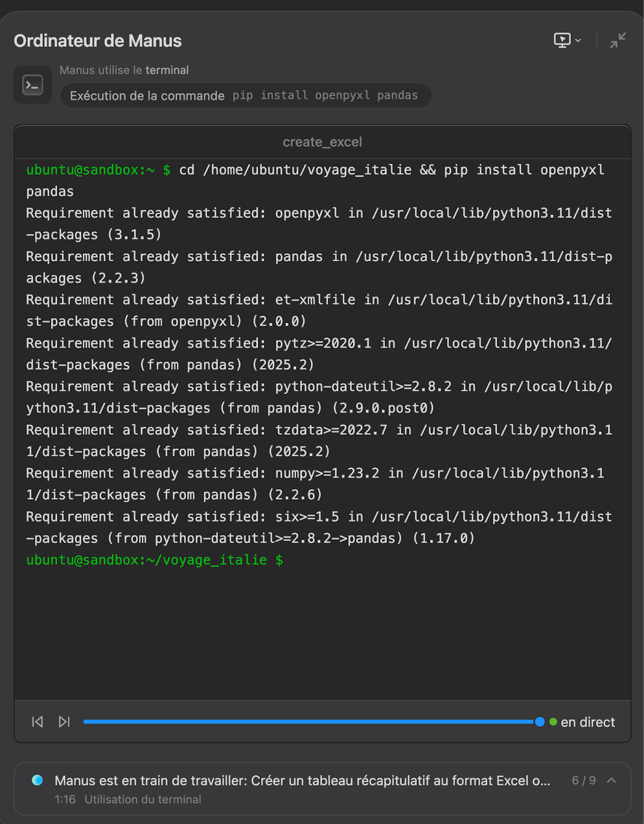Viewport: 644px width, 824px height.
Task: Click the terminal icon beside Manus utilise
Action: click(33, 85)
